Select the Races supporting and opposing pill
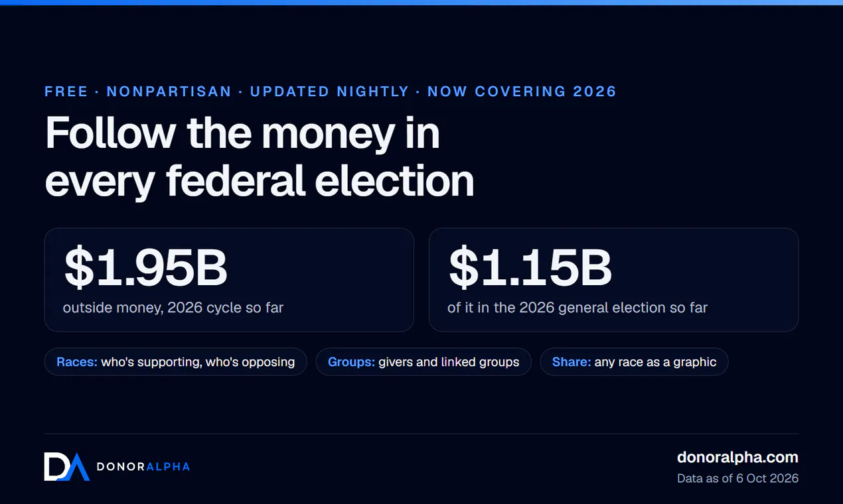The height and width of the screenshot is (504, 843). pos(176,362)
